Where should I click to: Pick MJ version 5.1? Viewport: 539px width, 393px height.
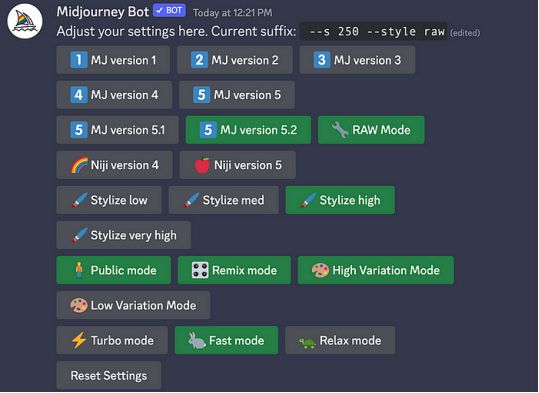click(118, 130)
